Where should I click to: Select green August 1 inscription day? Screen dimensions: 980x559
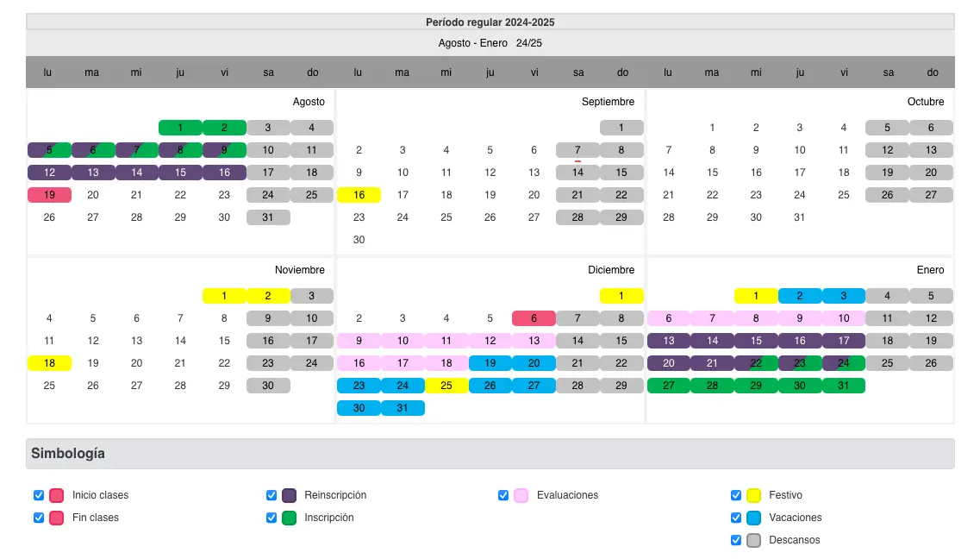pyautogui.click(x=180, y=128)
